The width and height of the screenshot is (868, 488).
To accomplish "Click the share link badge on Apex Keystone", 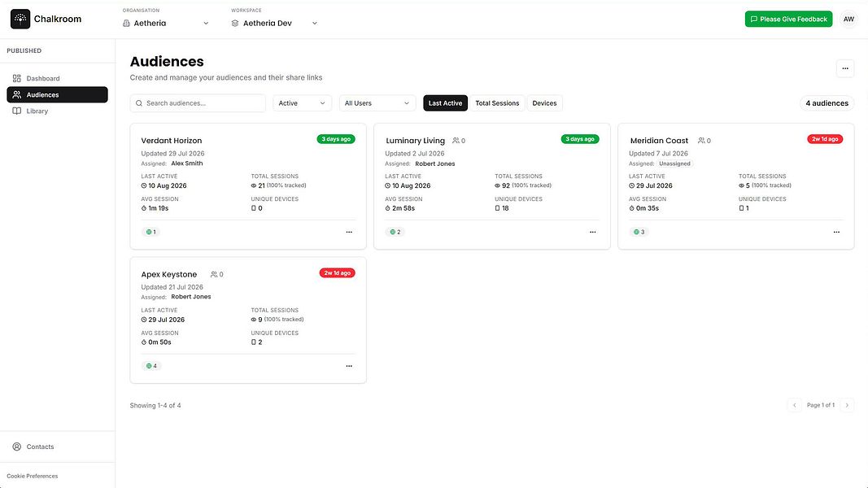I will [151, 366].
